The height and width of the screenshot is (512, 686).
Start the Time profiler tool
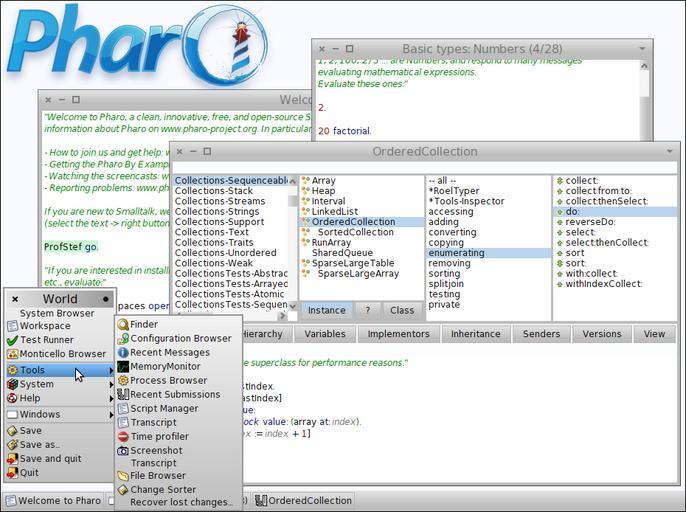159,437
